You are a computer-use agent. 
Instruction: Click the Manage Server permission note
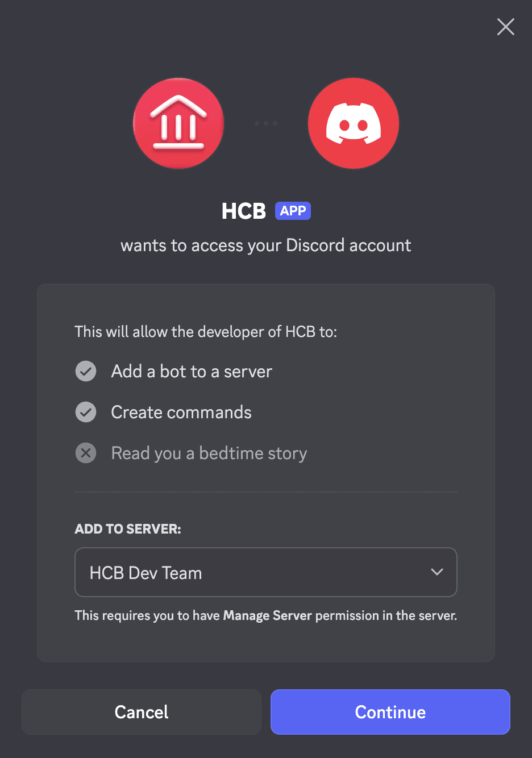(x=266, y=615)
